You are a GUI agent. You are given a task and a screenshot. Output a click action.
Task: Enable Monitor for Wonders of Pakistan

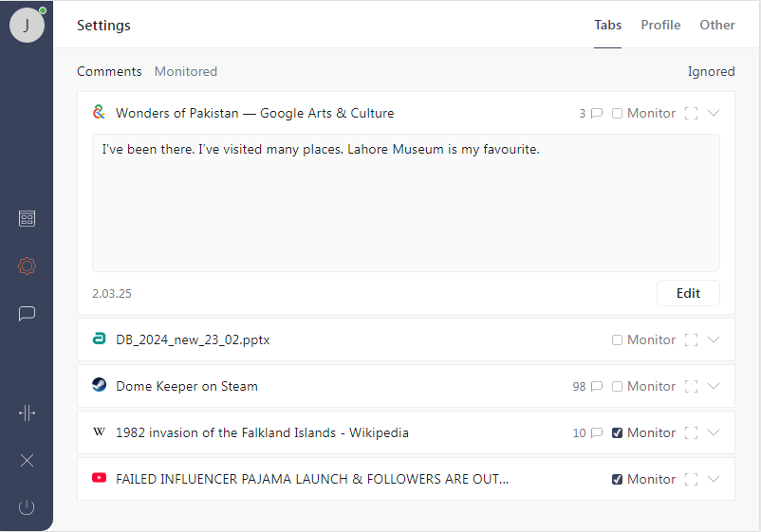tap(618, 114)
